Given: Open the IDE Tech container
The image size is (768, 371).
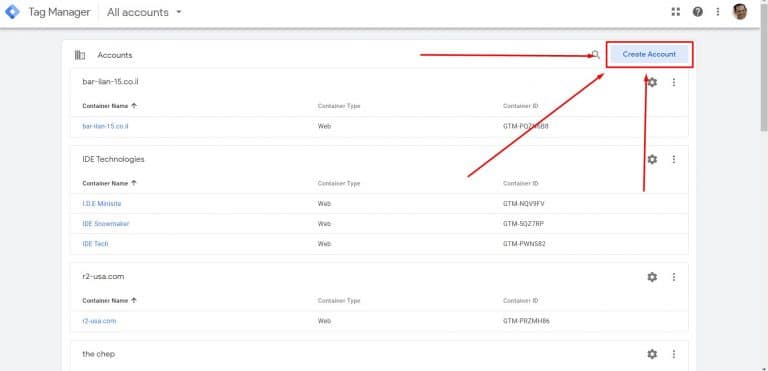Looking at the screenshot, I should [95, 244].
